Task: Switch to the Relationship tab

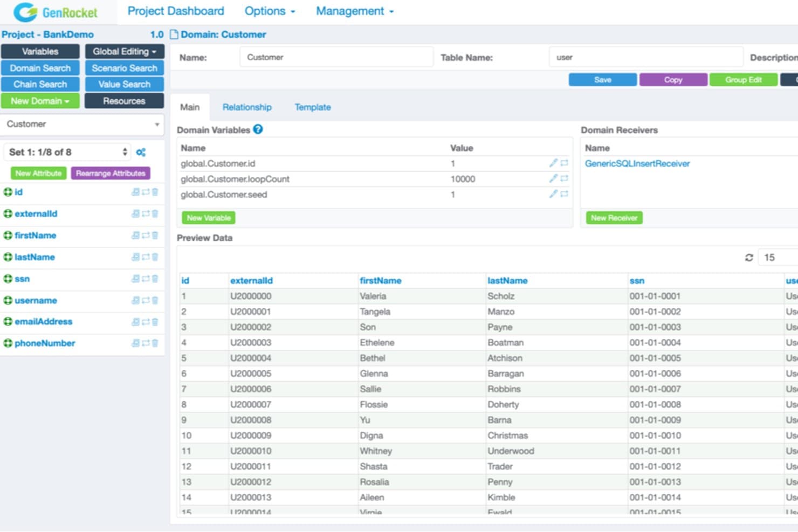Action: click(247, 107)
